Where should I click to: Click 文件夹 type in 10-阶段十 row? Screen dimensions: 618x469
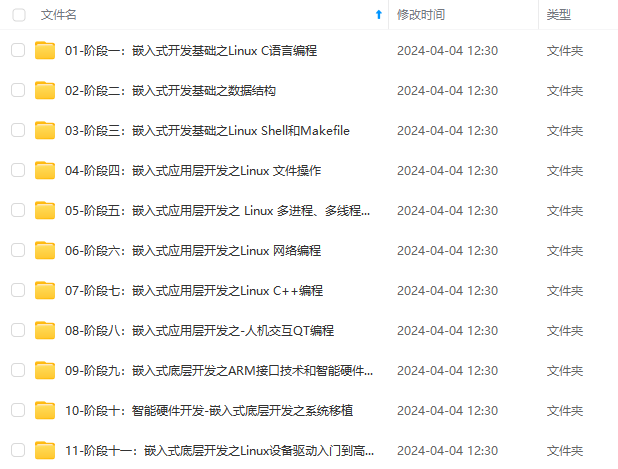pyautogui.click(x=565, y=411)
